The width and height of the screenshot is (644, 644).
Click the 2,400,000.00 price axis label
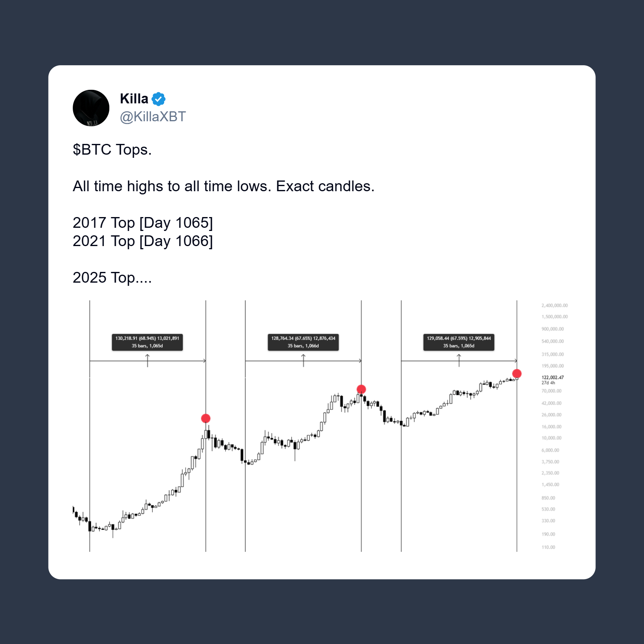click(x=554, y=306)
